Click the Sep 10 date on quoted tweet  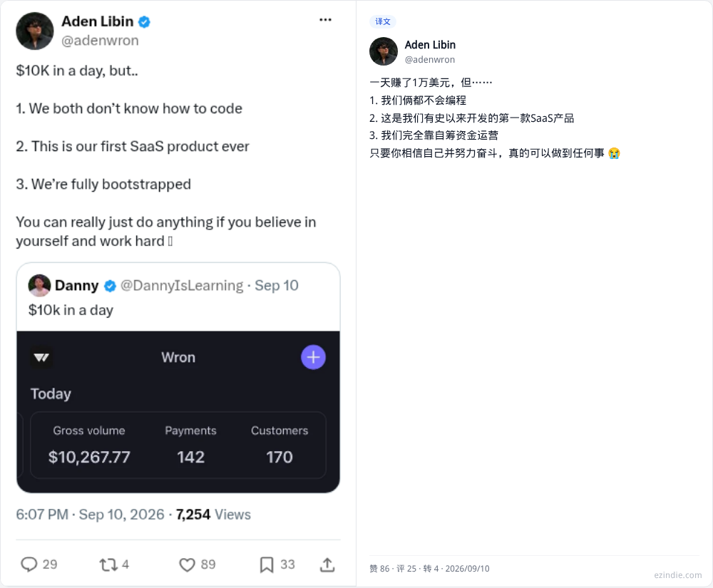pyautogui.click(x=277, y=285)
